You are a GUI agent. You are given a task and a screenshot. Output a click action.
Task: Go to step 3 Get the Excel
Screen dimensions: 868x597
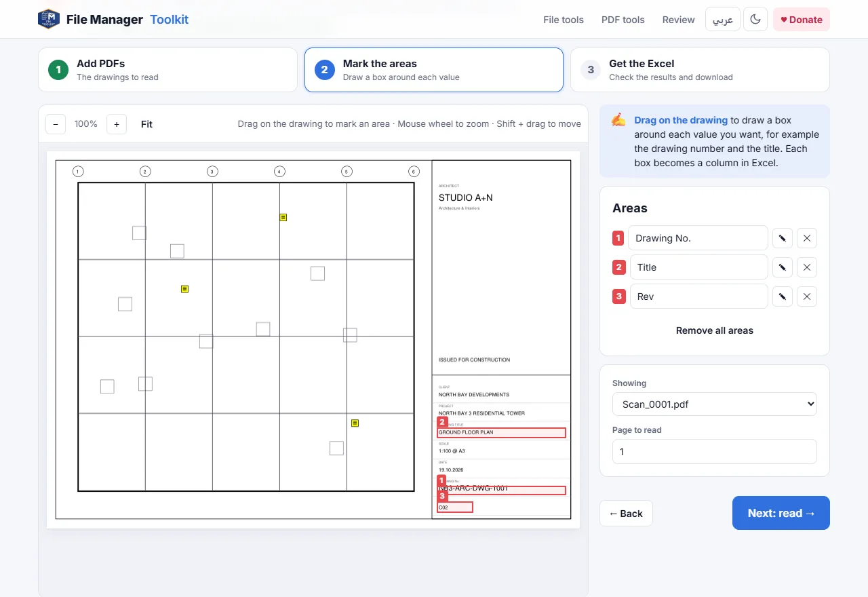point(700,70)
